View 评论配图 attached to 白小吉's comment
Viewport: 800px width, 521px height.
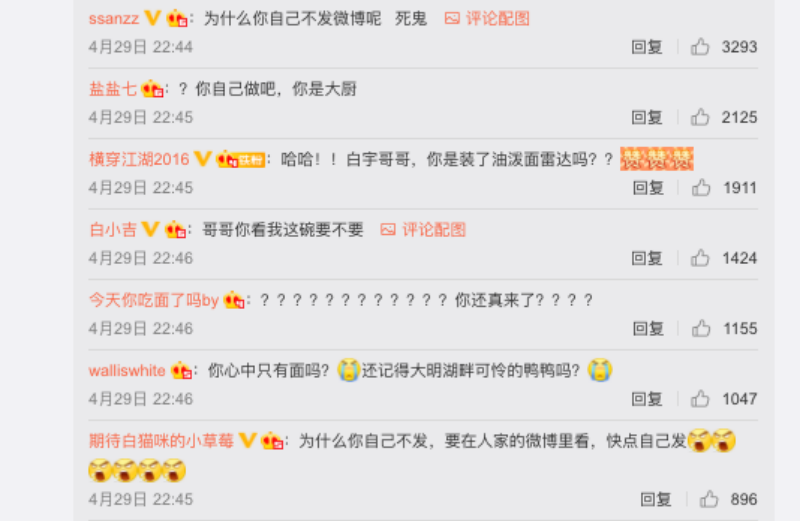(x=423, y=230)
